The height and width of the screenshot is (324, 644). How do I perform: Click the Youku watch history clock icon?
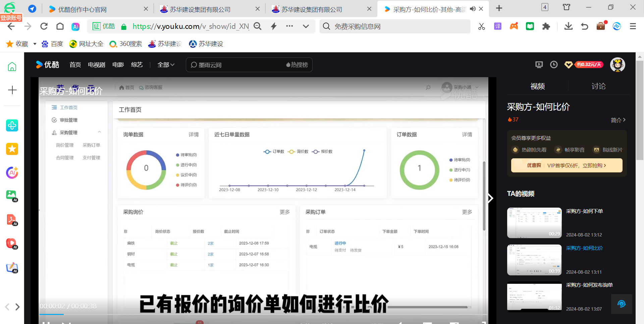click(x=554, y=65)
